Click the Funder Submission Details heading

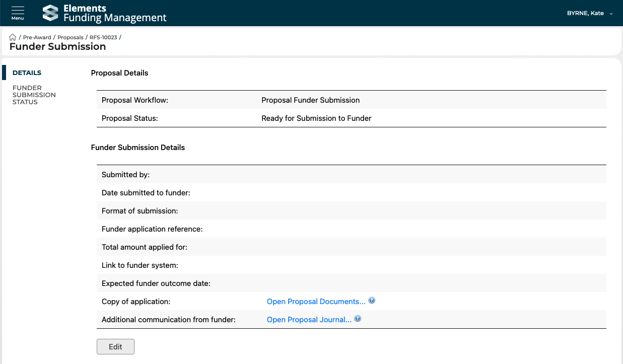(137, 148)
